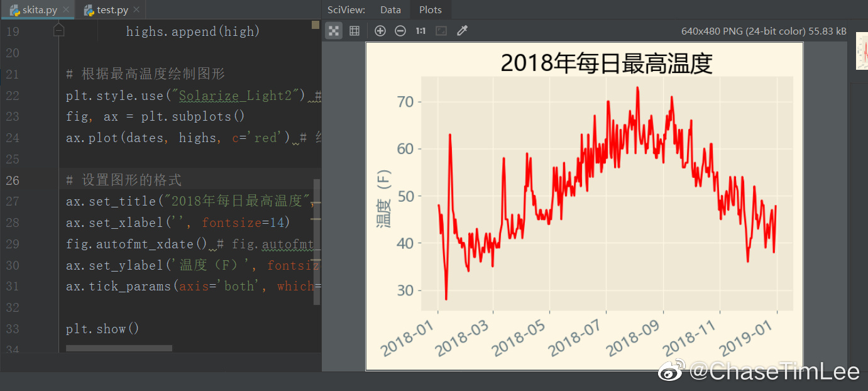Click line number 26 in the gutter
This screenshot has width=868, height=391.
tap(13, 180)
